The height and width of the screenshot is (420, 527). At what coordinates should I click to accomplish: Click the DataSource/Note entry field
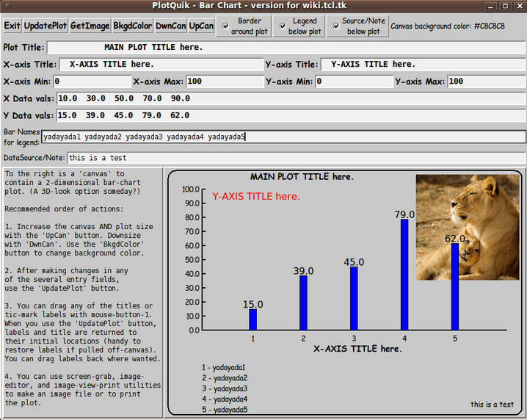point(297,158)
